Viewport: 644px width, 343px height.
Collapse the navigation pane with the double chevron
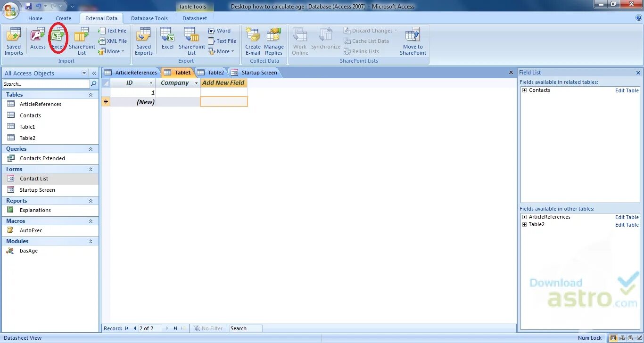(x=94, y=73)
